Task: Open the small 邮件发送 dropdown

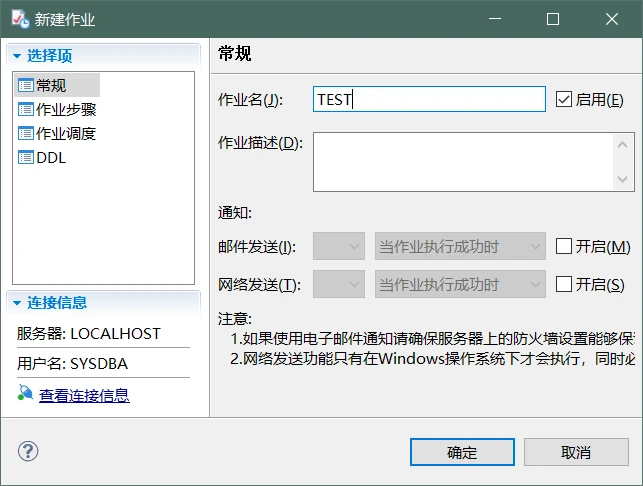Action: [x=339, y=246]
